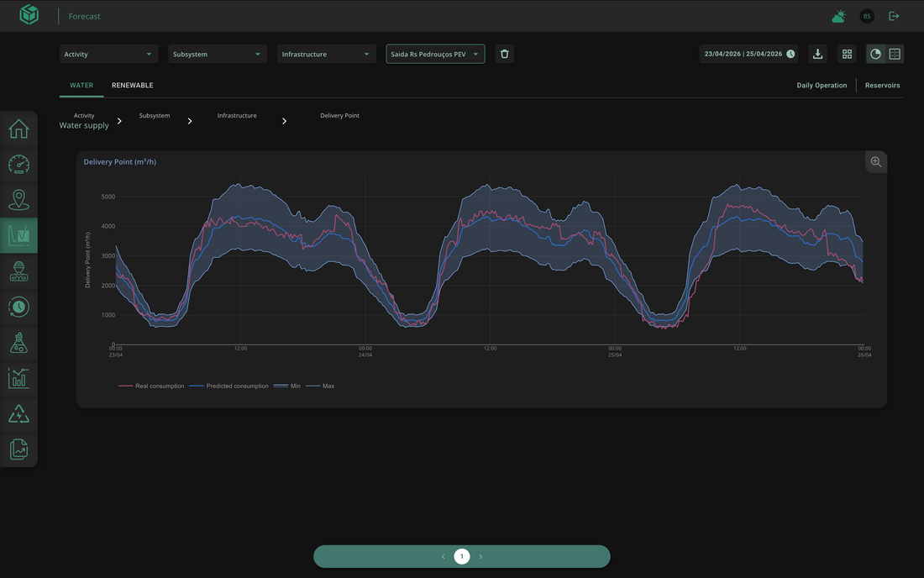Select the WATER tab
The width and height of the screenshot is (924, 578).
(x=81, y=86)
